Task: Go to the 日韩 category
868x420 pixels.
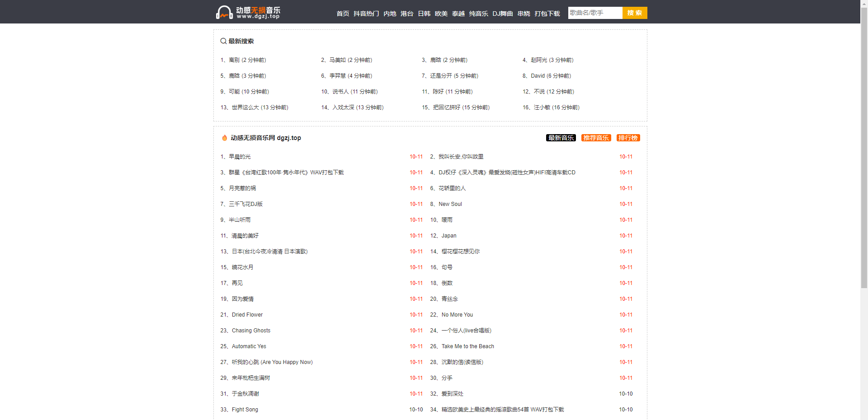Action: pyautogui.click(x=424, y=14)
